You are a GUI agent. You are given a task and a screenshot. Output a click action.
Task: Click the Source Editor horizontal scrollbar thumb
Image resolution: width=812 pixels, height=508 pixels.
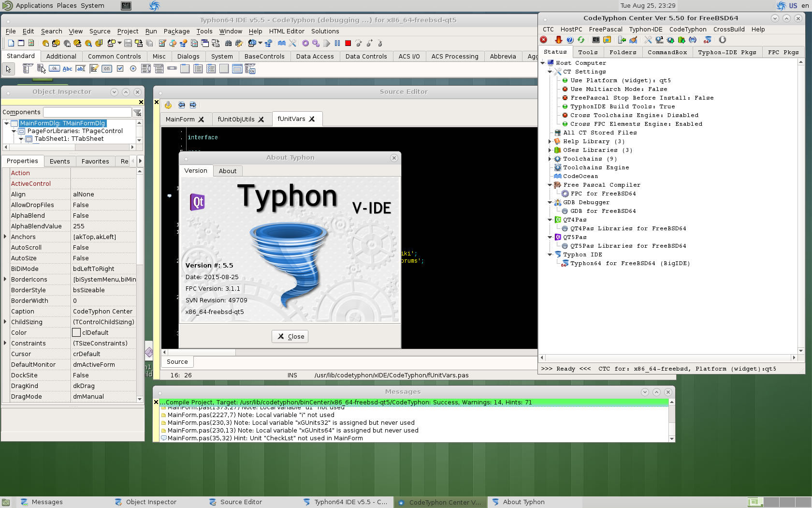click(202, 352)
